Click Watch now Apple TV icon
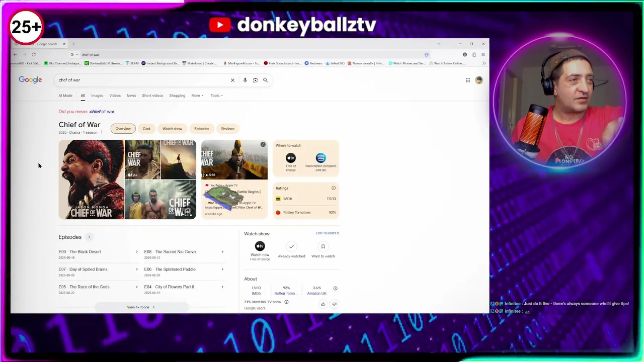The image size is (644, 362). (x=260, y=246)
